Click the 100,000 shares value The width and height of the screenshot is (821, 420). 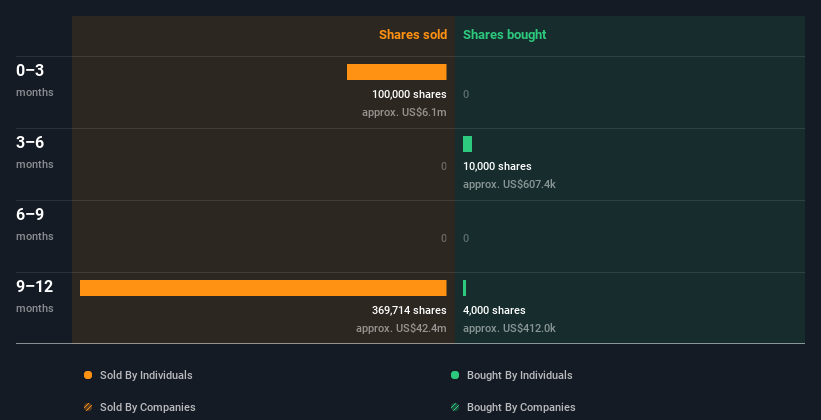(x=409, y=94)
